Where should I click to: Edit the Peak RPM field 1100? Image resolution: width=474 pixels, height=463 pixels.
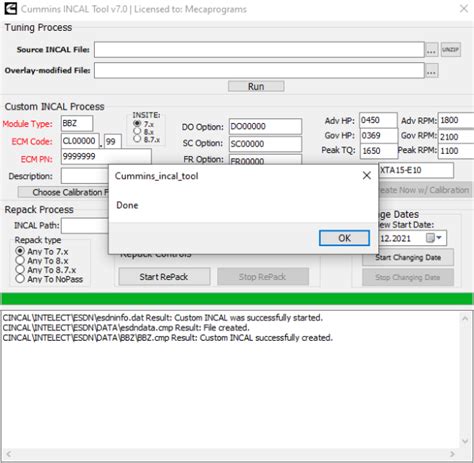[456, 151]
